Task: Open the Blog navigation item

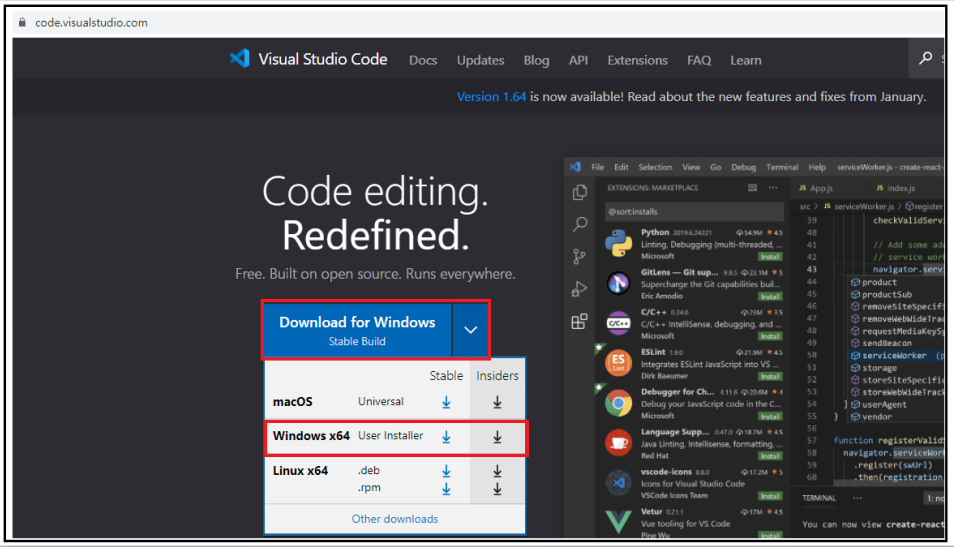Action: 536,60
